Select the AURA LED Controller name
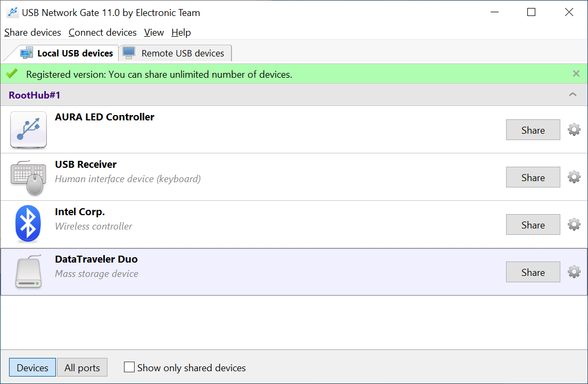The width and height of the screenshot is (588, 384). 105,117
